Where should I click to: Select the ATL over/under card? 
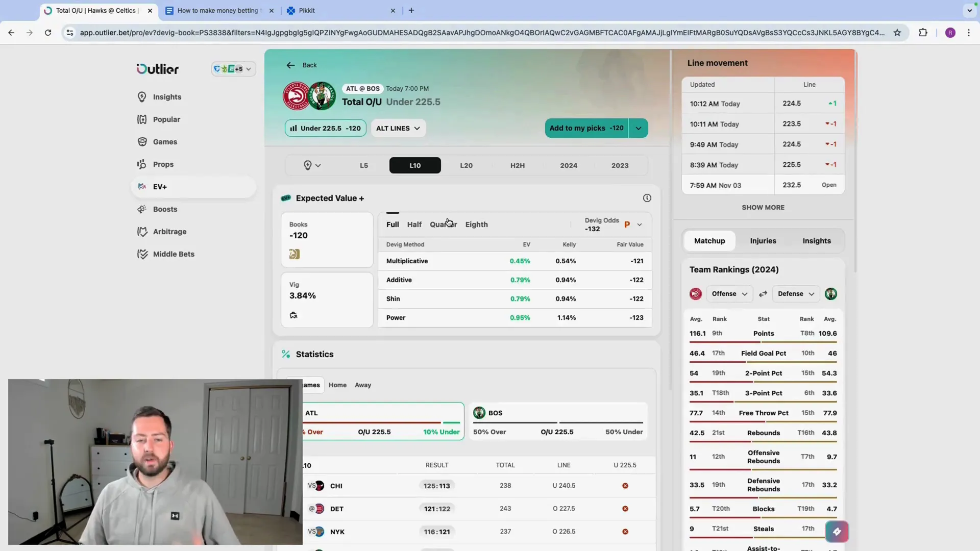383,421
